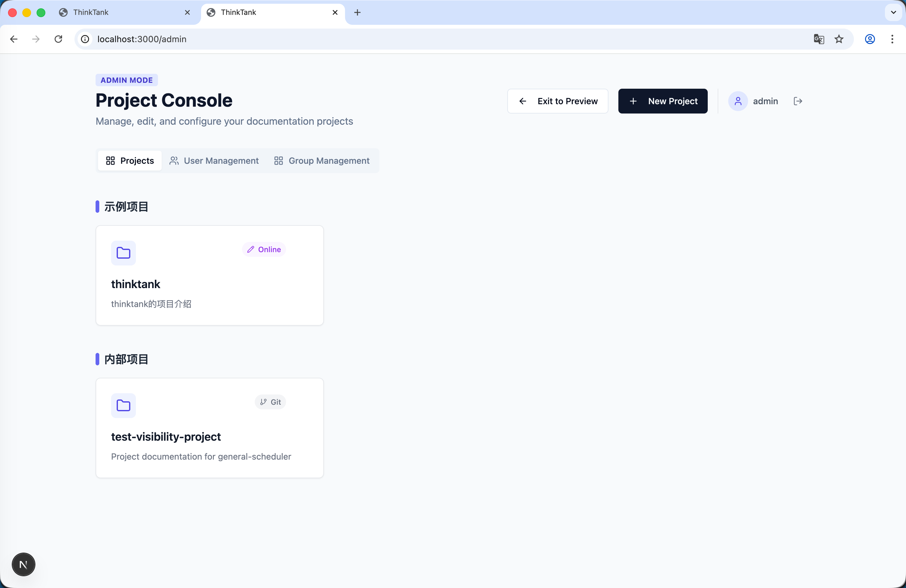Click the Next.js dev tools badge
The width and height of the screenshot is (906, 588).
coord(24,564)
